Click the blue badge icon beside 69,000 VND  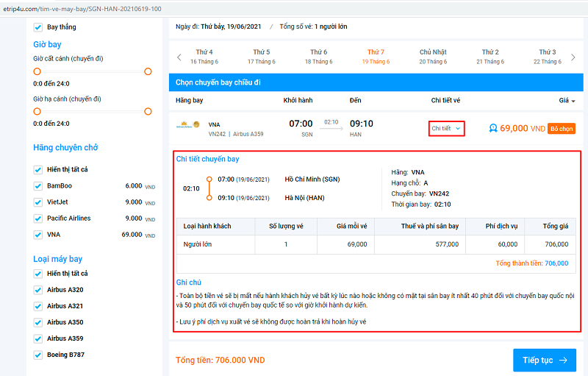pos(493,128)
